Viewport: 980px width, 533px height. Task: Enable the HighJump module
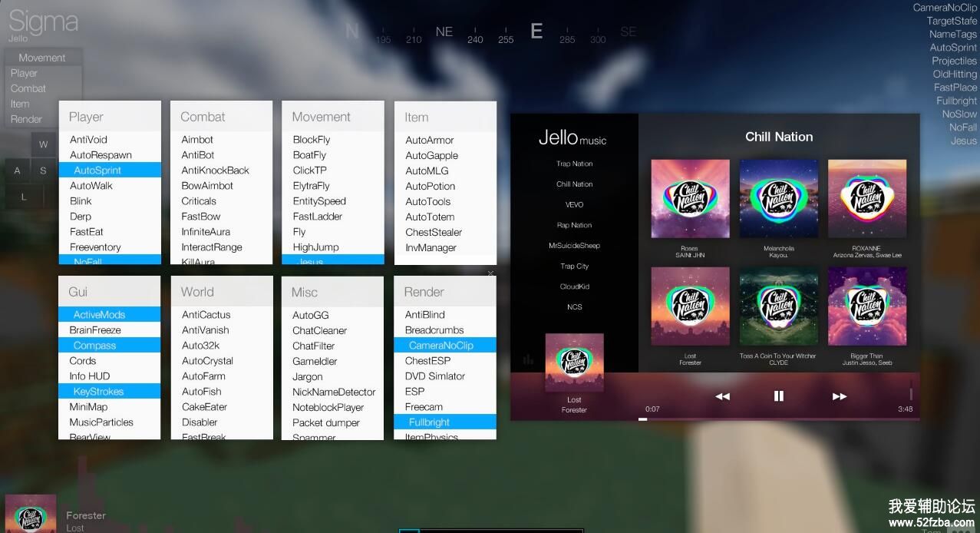[333, 247]
